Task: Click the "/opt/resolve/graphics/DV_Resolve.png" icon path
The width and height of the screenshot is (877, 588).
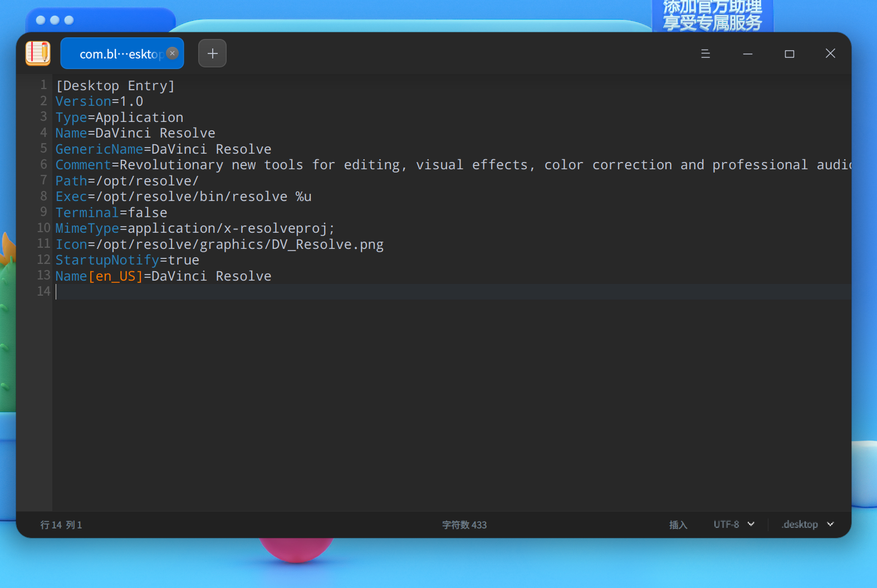Action: 240,244
